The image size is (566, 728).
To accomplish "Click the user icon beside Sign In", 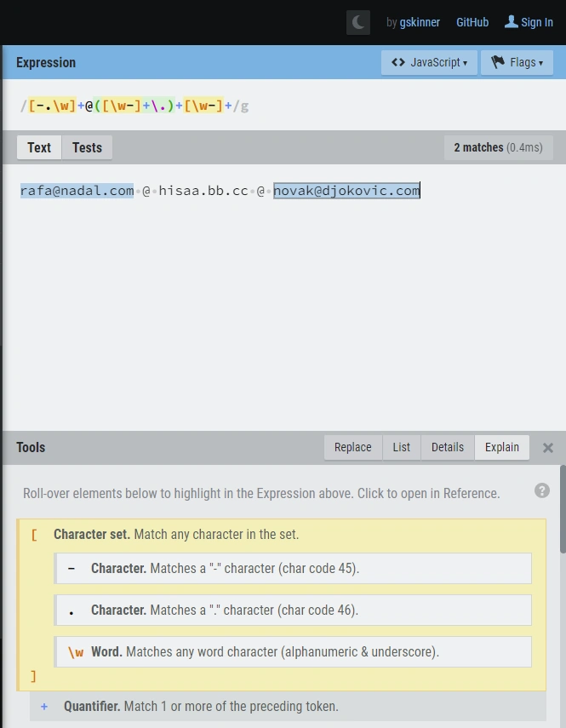I will [512, 21].
